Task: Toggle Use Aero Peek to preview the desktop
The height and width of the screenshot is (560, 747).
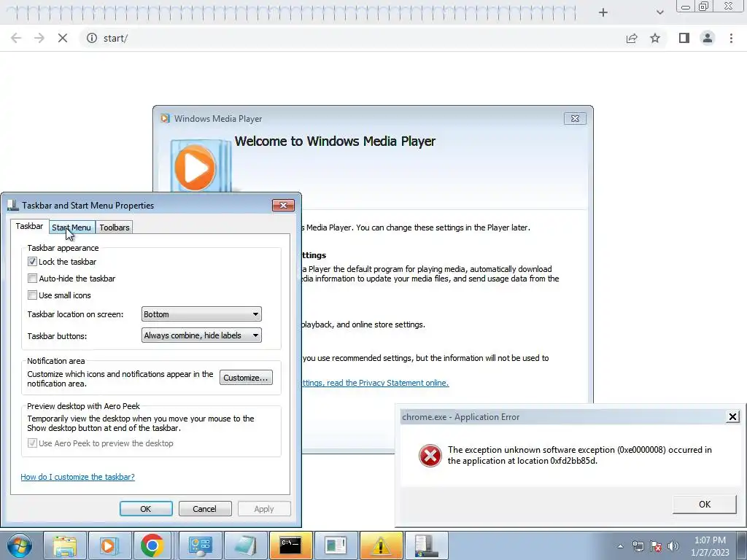Action: pyautogui.click(x=32, y=443)
